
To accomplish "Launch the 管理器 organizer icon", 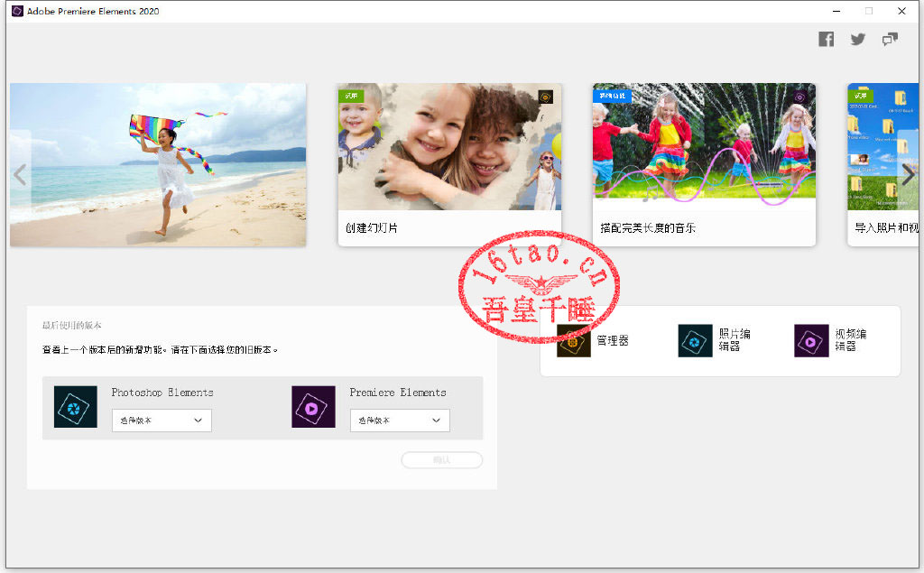I will (x=574, y=341).
